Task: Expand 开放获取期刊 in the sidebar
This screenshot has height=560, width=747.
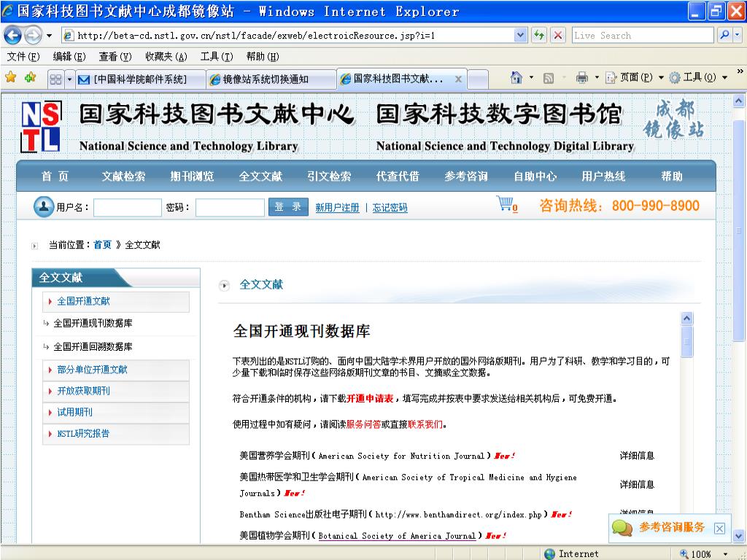Action: (116, 391)
